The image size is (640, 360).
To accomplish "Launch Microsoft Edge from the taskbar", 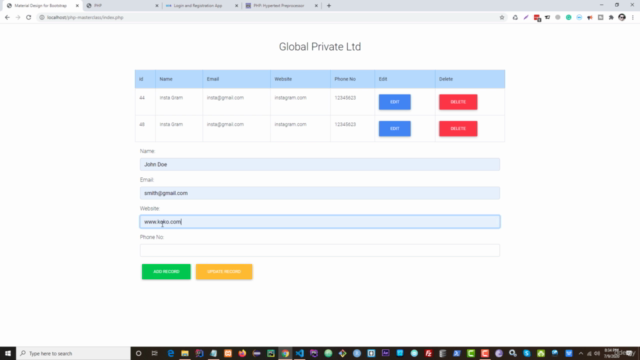I will click(x=171, y=353).
